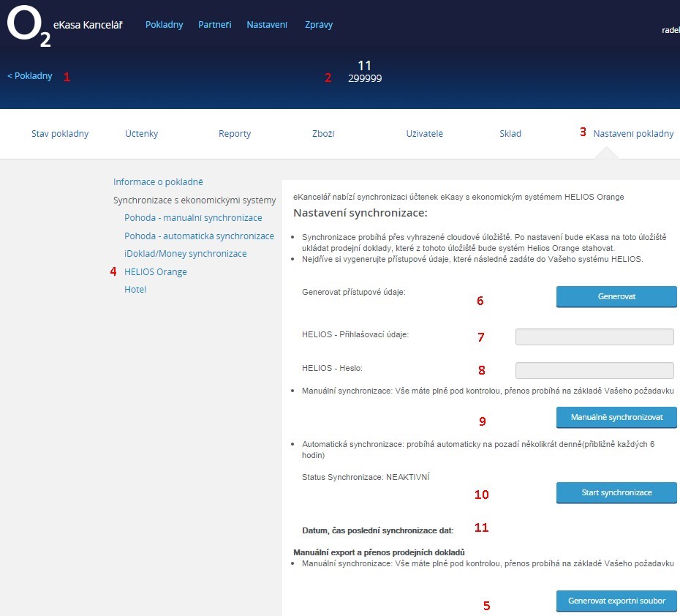Image resolution: width=680 pixels, height=616 pixels.
Task: Click Generovat exportní soubor button
Action: [616, 601]
